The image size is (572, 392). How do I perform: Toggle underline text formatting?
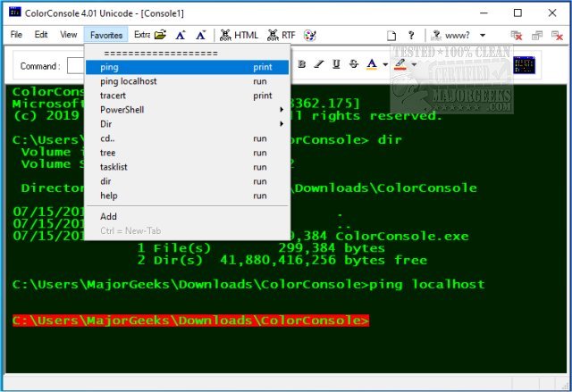tap(336, 64)
